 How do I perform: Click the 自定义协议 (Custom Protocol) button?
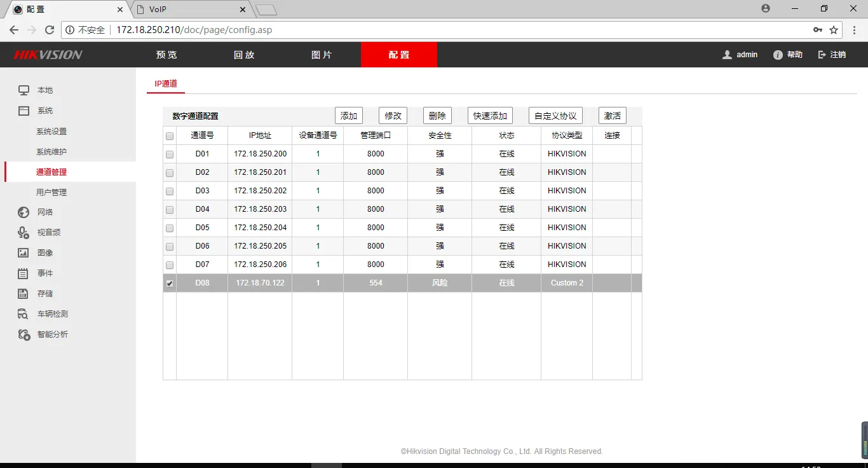(555, 115)
